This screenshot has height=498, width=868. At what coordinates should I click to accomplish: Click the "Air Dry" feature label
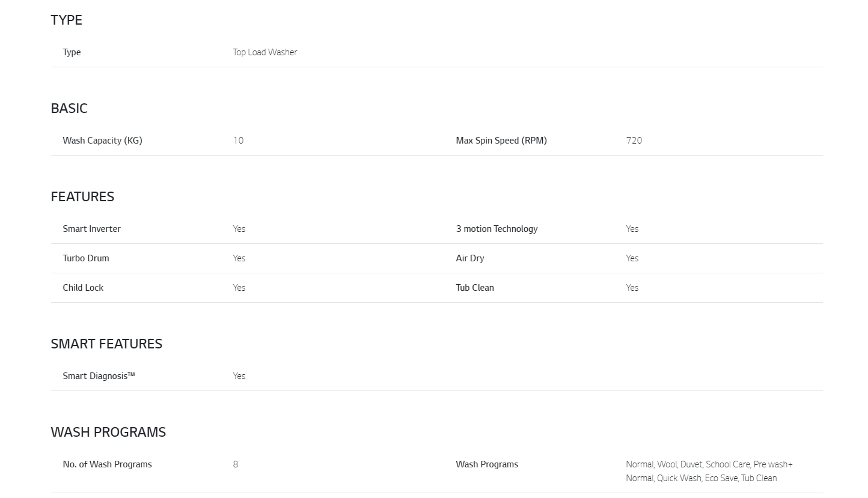pos(469,258)
